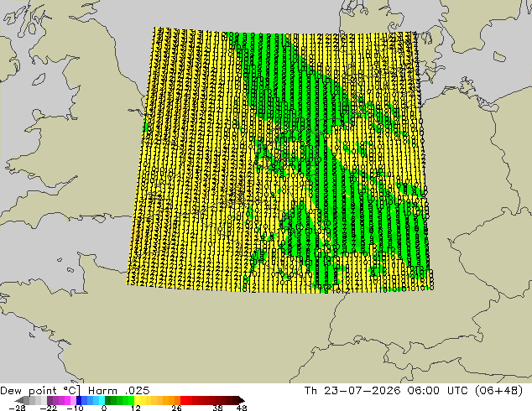
Task: Click the cyan legend swatch near 0
Action: coord(102,400)
